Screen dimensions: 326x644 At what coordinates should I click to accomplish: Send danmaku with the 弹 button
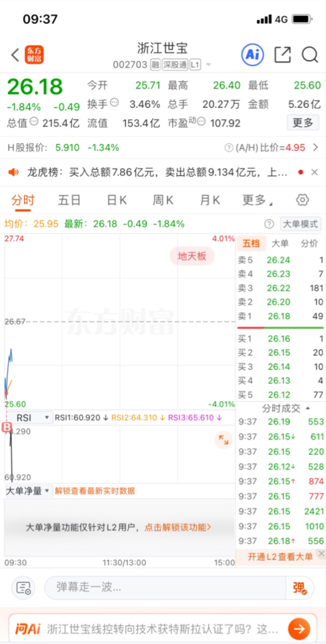299,588
